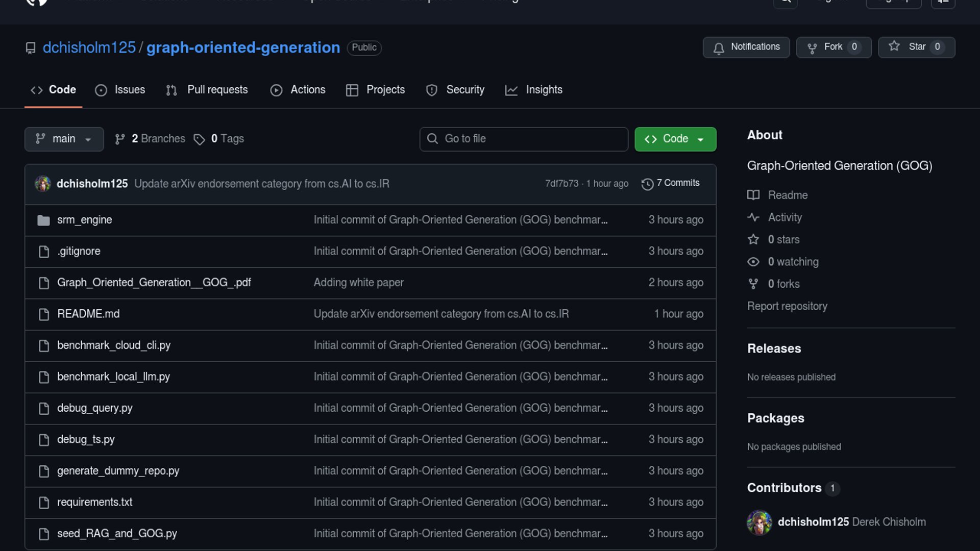Click the Notifications bell button

pos(746,47)
